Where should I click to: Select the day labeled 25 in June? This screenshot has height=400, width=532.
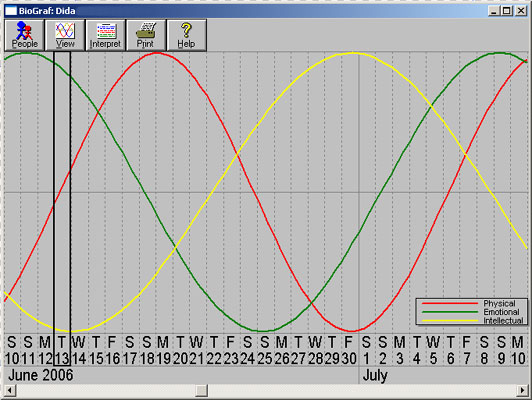[265, 358]
